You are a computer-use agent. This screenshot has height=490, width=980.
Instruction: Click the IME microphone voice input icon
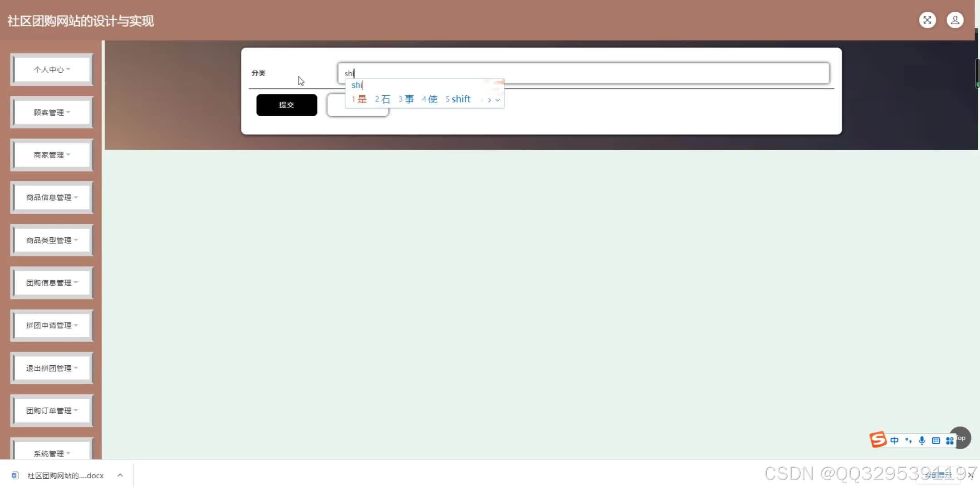click(x=922, y=441)
